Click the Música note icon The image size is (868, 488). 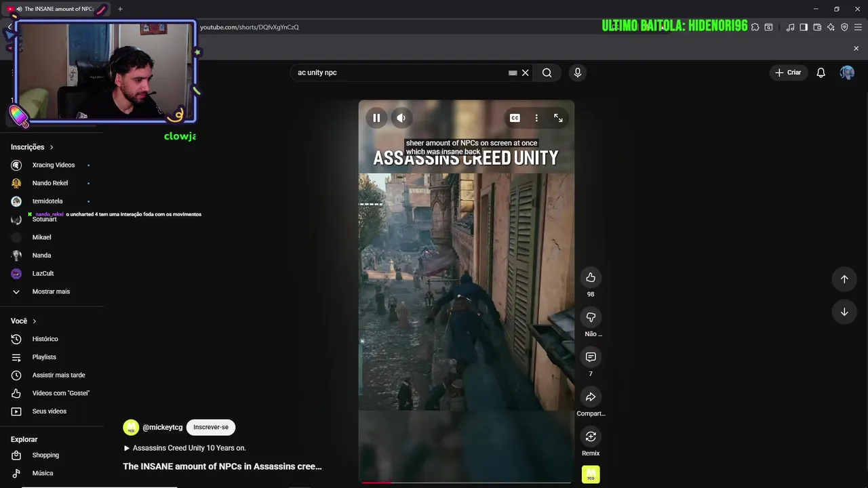coord(16,473)
